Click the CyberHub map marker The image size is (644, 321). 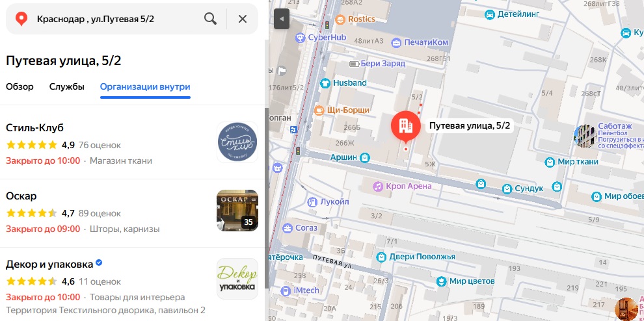click(300, 38)
